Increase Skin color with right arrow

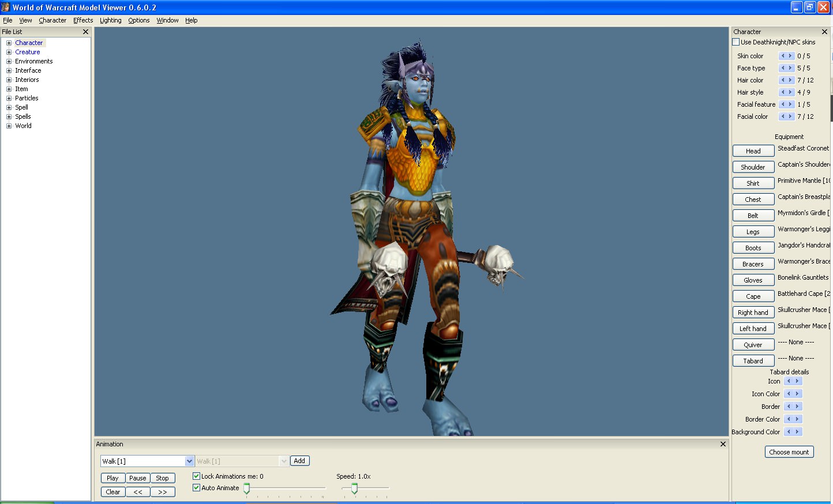[790, 56]
